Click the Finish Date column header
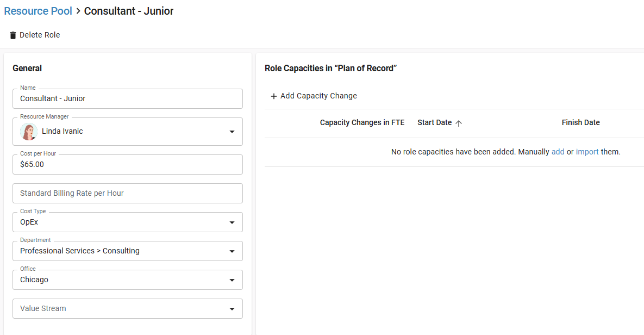 [581, 122]
